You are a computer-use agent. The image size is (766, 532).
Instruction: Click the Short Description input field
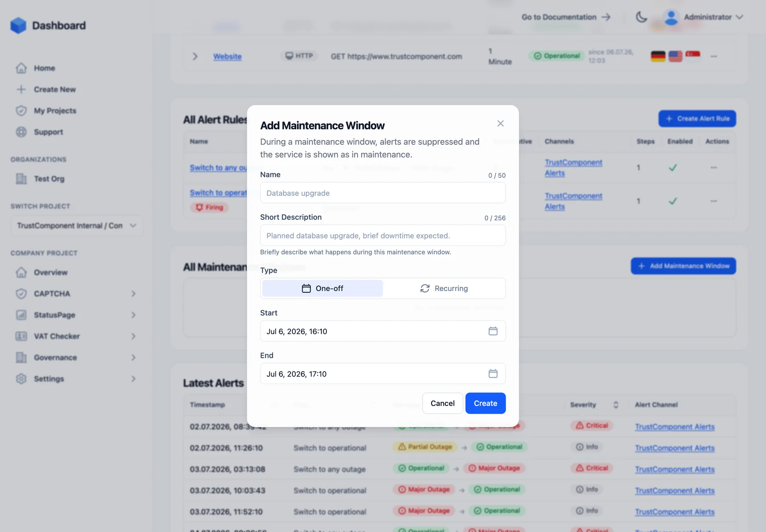tap(383, 235)
